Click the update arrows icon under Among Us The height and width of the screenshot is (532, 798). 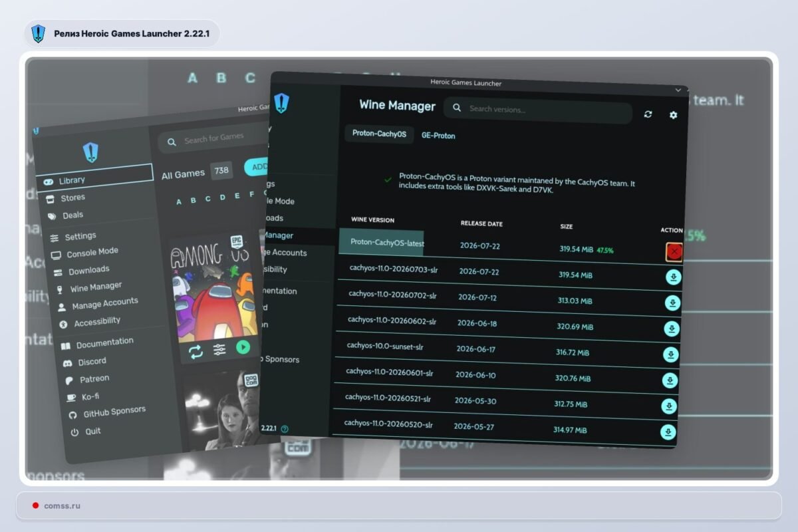pos(196,352)
